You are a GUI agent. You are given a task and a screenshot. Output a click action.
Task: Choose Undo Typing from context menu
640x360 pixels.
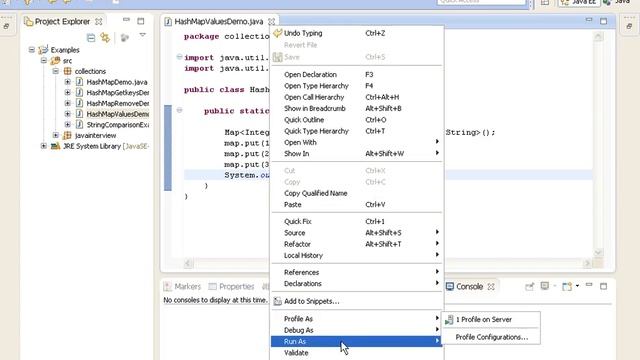[357, 33]
